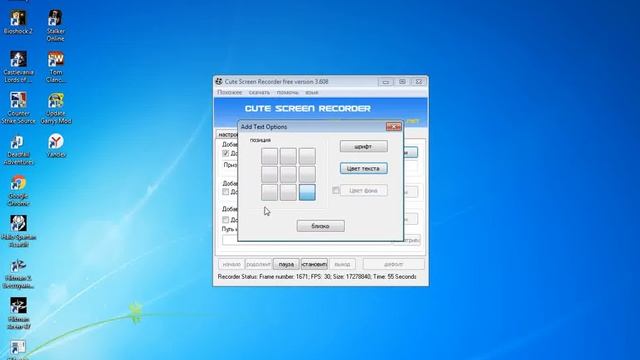Click the выход exit button
640x360 pixels.
point(342,264)
